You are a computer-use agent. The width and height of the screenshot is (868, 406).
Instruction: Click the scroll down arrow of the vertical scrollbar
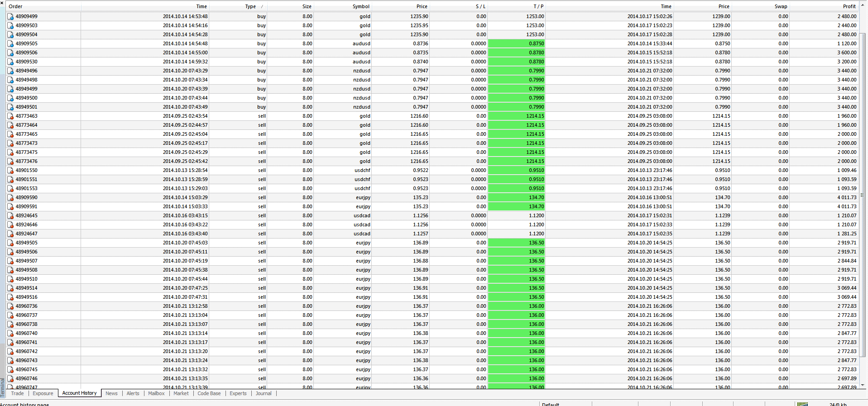[x=863, y=385]
